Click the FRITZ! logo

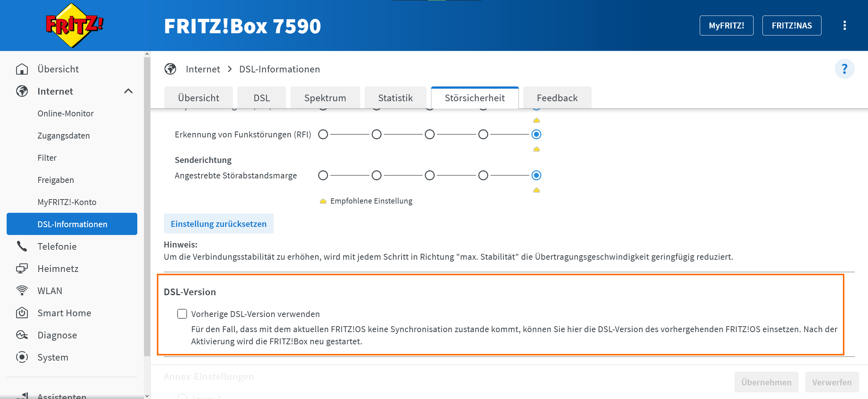74,25
